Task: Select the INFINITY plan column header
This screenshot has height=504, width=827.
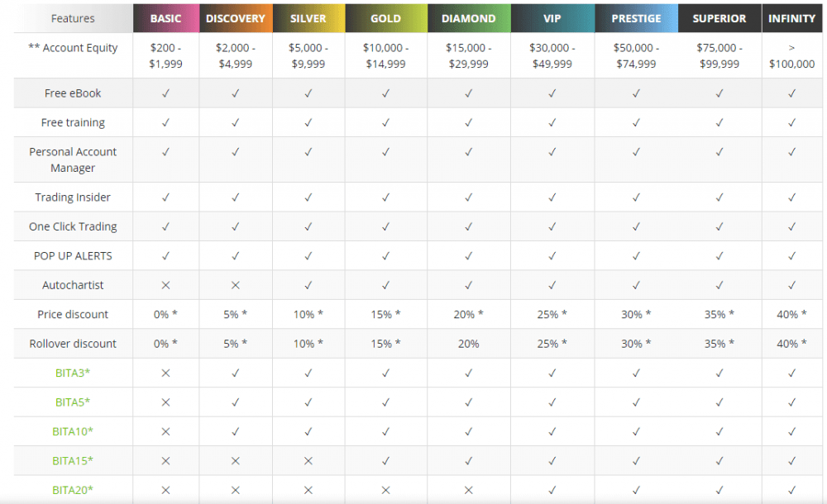Action: click(x=791, y=18)
